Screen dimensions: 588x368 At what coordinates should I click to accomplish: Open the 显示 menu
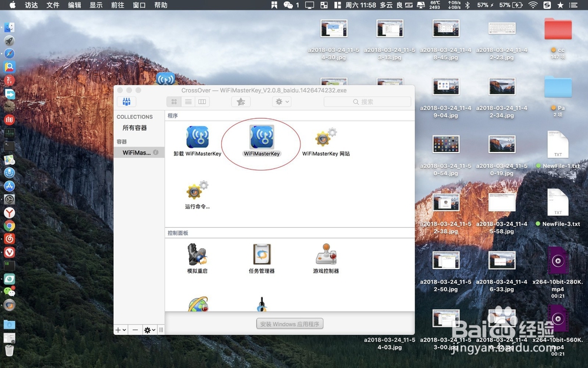click(96, 5)
